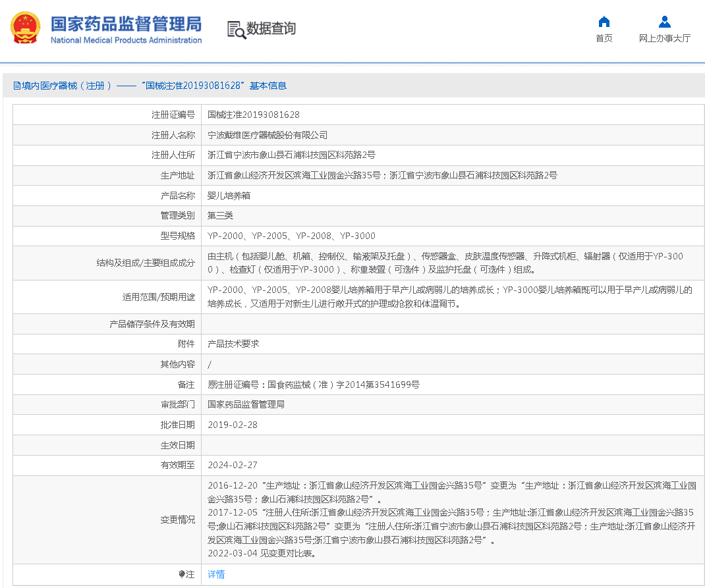This screenshot has width=705, height=588.
Task: Click the document icon before the breadcrumb title
Action: pos(16,86)
